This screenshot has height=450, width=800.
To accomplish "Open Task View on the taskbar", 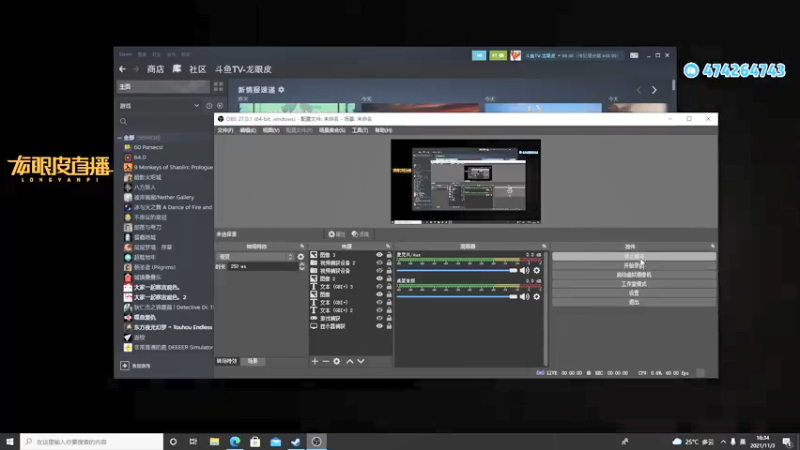I will point(193,441).
